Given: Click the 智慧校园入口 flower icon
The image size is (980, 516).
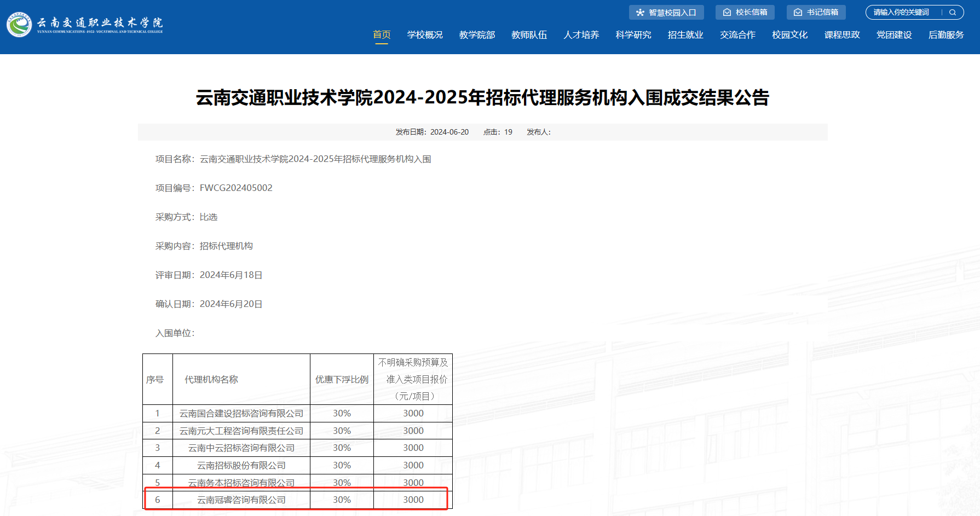Looking at the screenshot, I should point(640,12).
